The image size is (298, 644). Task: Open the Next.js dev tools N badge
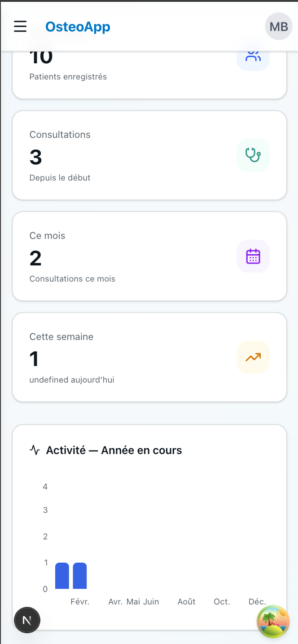(x=27, y=621)
